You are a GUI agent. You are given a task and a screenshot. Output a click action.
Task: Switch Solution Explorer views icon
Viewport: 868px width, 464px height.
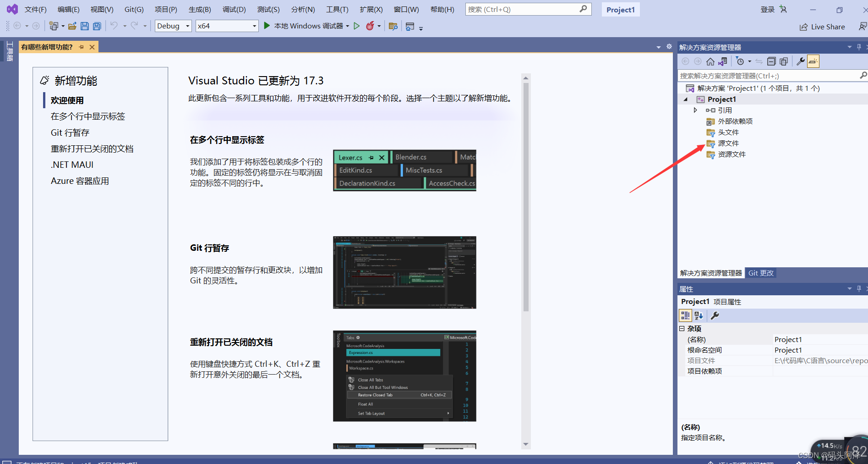723,61
